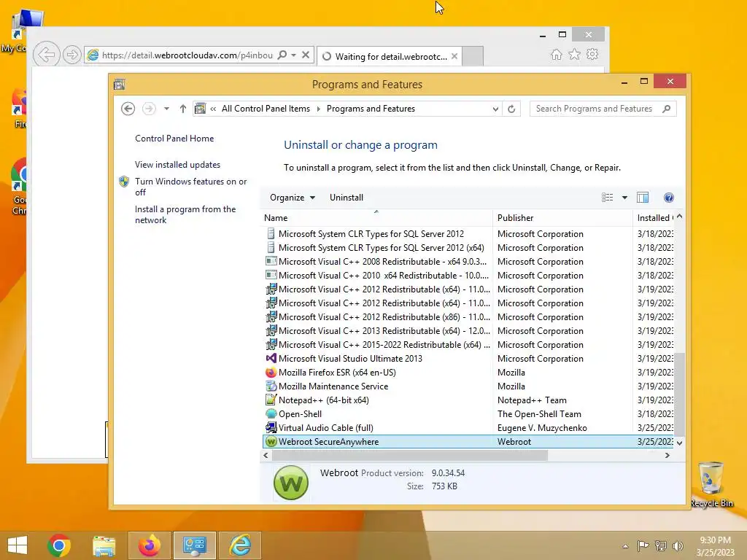Toggle the preview pane icon
Viewport: 747px width, 560px height.
click(643, 198)
